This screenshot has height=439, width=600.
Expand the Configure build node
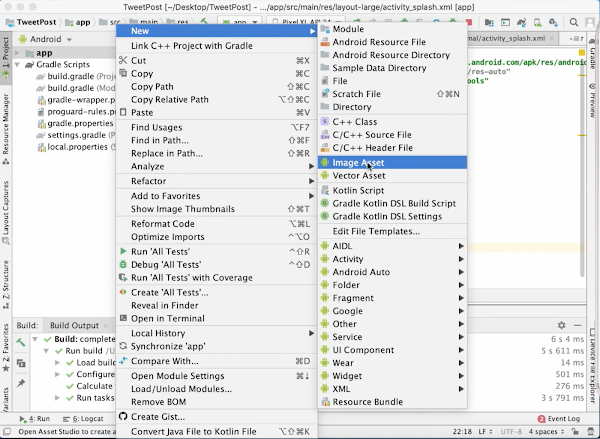[57, 374]
